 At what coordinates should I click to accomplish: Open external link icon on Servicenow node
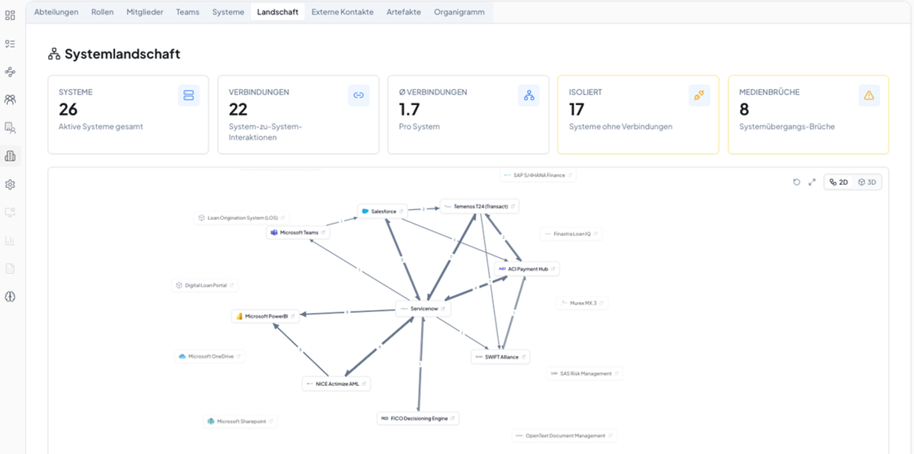[x=444, y=308]
